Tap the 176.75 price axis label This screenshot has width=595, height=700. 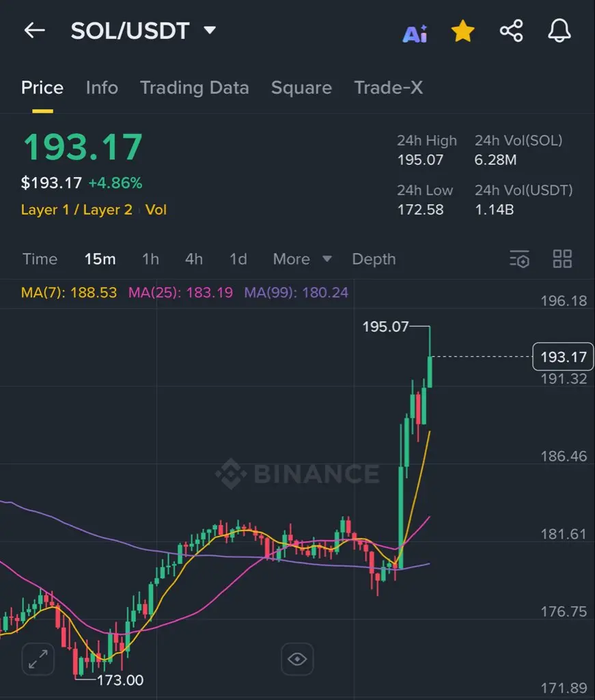(564, 612)
